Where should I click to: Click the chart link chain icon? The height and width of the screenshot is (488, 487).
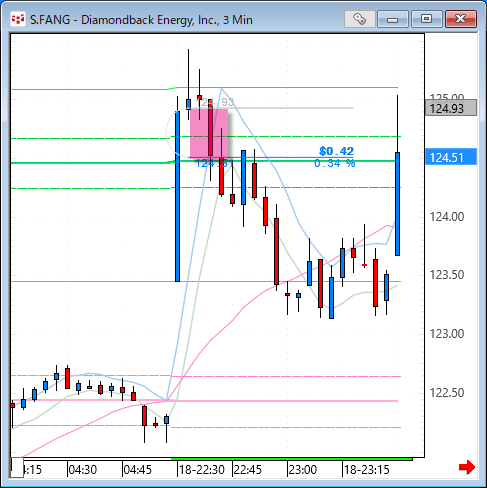click(x=359, y=19)
